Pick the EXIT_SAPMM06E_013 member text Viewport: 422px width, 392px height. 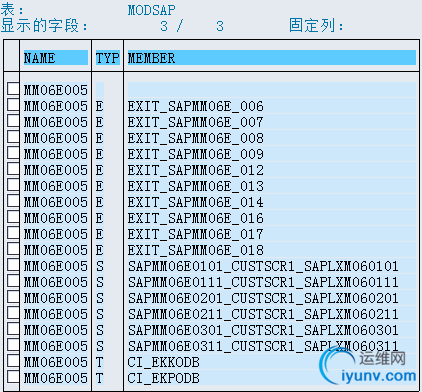196,186
